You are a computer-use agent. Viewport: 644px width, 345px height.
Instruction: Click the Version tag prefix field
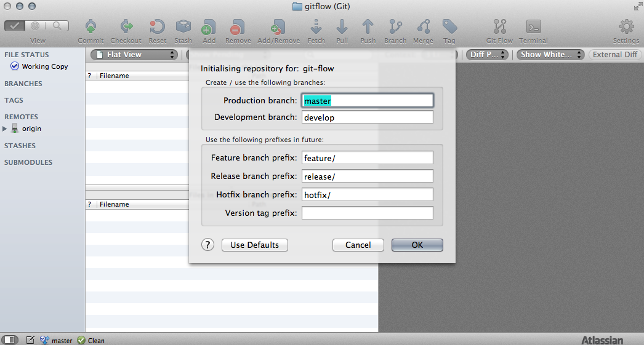(367, 213)
